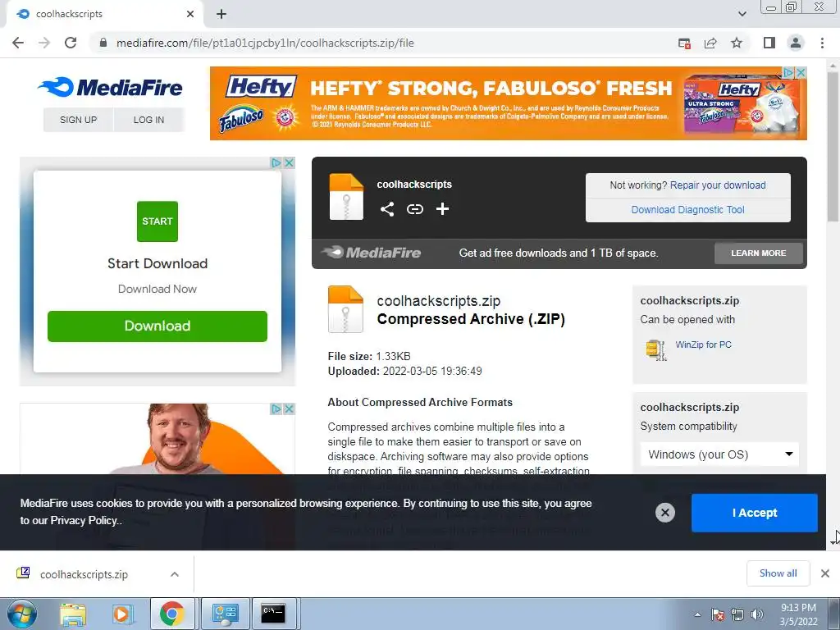Screen dimensions: 840x630
Task: Open the Command Prompt taskbar icon
Action: tap(273, 614)
